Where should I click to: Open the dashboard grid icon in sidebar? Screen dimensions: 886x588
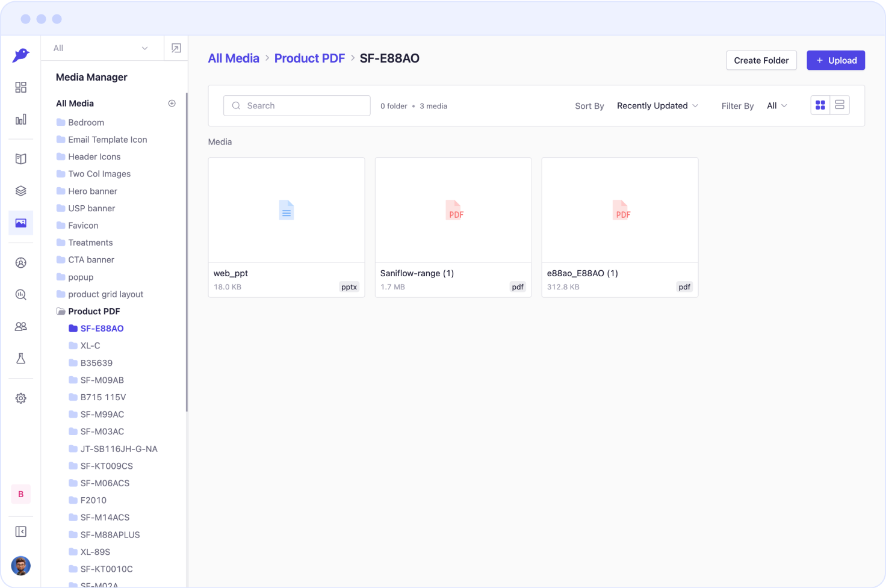pyautogui.click(x=20, y=87)
